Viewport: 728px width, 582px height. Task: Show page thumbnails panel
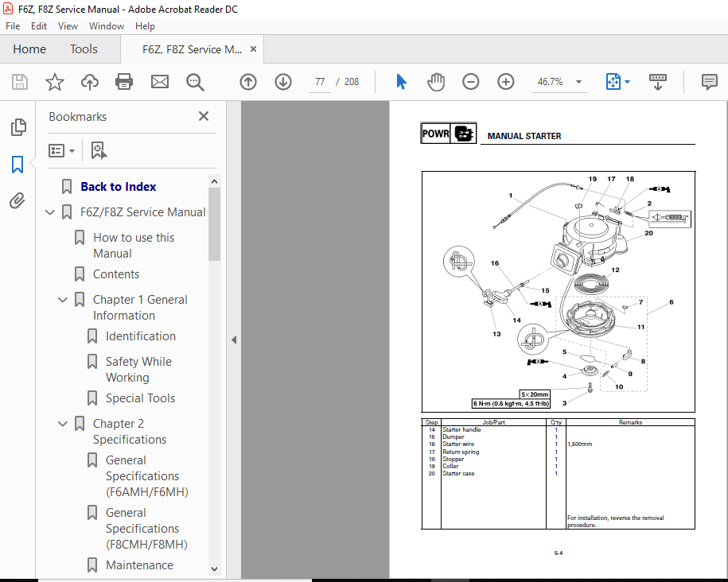(18, 127)
